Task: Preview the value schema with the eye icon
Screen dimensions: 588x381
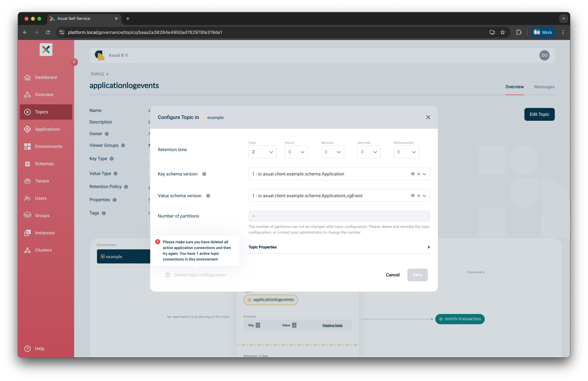Action: click(x=413, y=196)
